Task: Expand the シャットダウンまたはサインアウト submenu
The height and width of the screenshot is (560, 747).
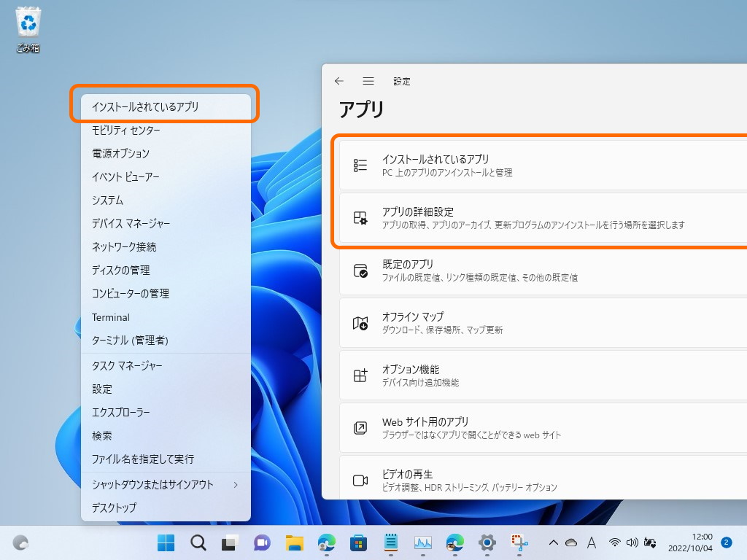Action: tap(153, 483)
